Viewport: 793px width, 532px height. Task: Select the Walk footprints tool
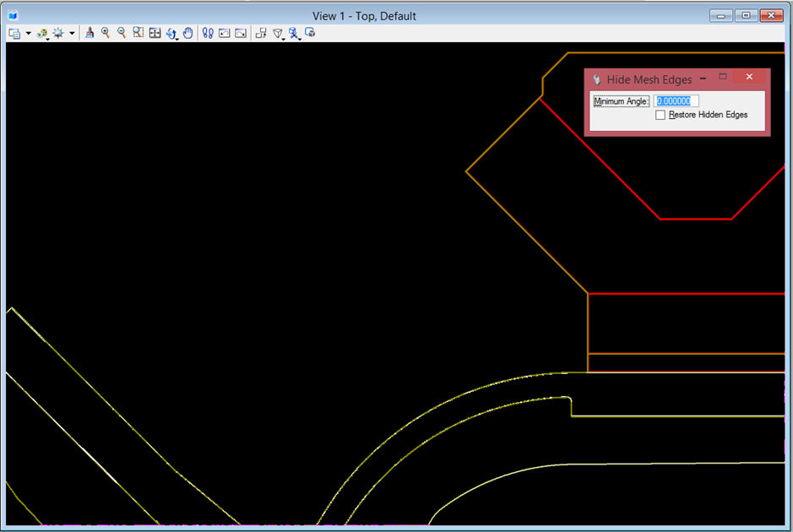[x=208, y=33]
